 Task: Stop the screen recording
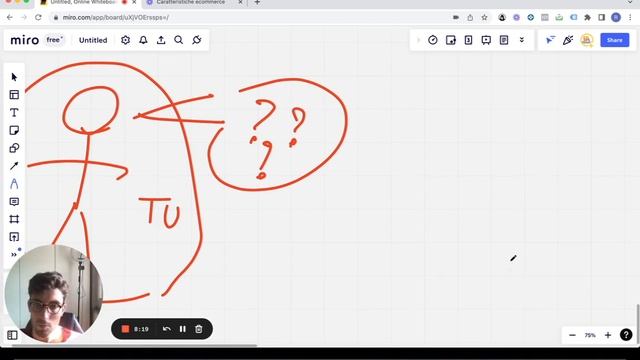tap(125, 329)
